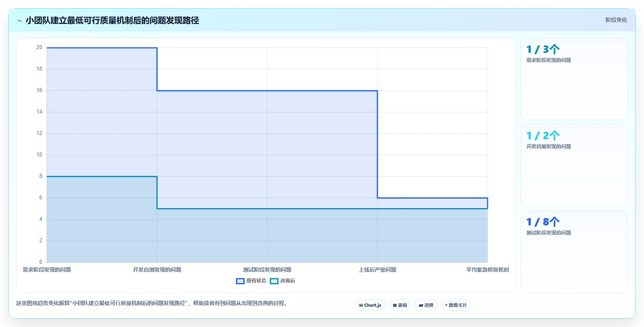The height and width of the screenshot is (327, 644).
Task: Click the 需求阶段发现的问题 x-axis label
Action: point(47,270)
